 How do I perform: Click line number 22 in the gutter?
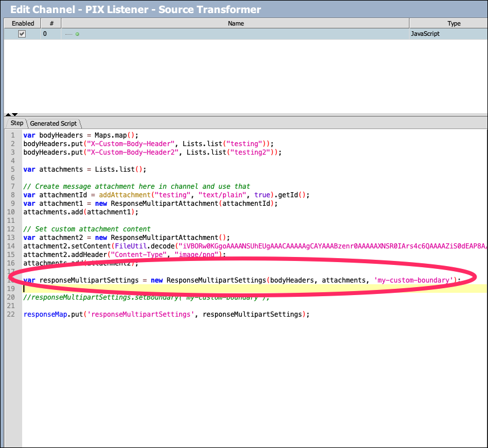click(x=11, y=314)
